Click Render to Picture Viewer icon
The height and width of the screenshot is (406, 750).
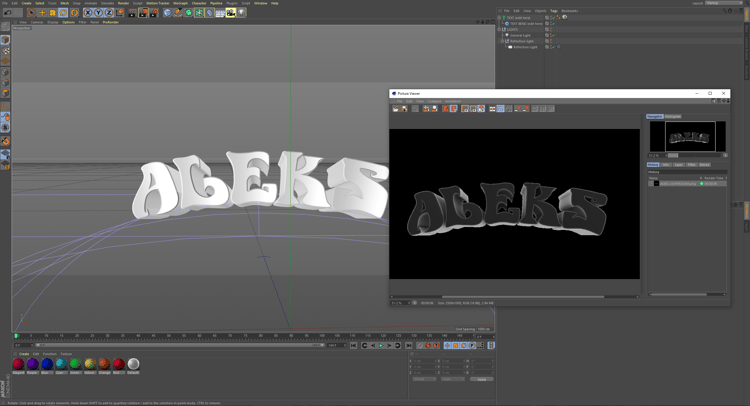point(143,13)
